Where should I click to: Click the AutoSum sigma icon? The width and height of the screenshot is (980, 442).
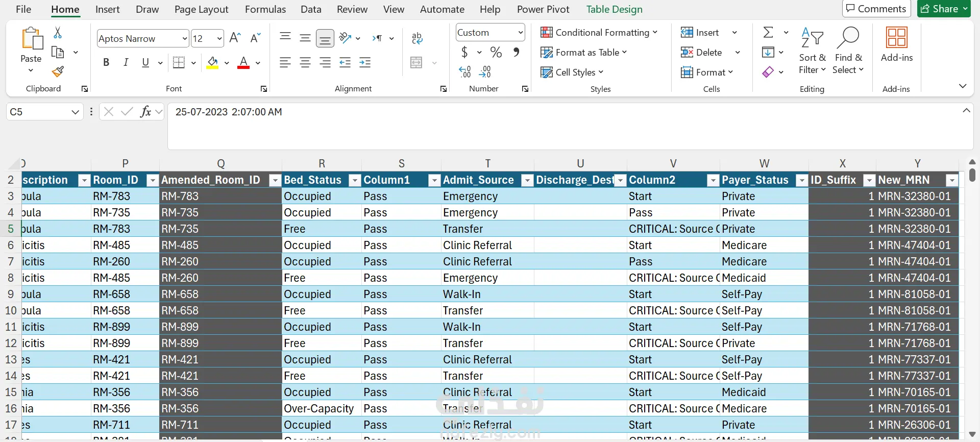[768, 32]
